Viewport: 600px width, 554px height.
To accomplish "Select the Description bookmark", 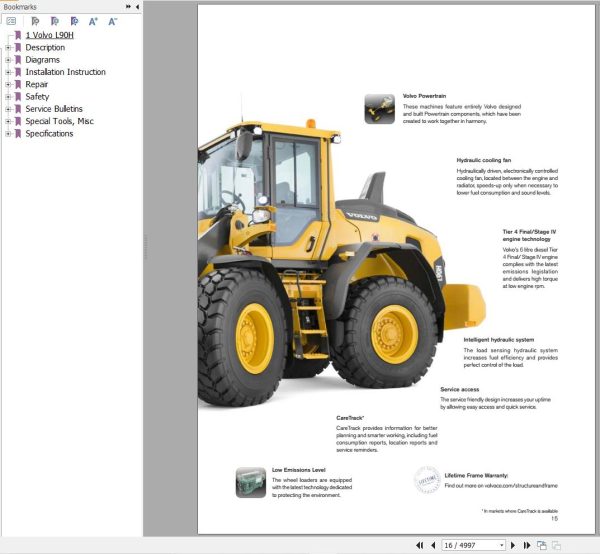I will (45, 47).
